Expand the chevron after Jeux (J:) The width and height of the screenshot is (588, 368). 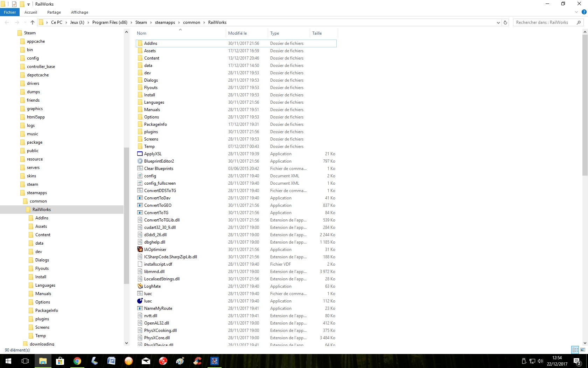pos(88,22)
